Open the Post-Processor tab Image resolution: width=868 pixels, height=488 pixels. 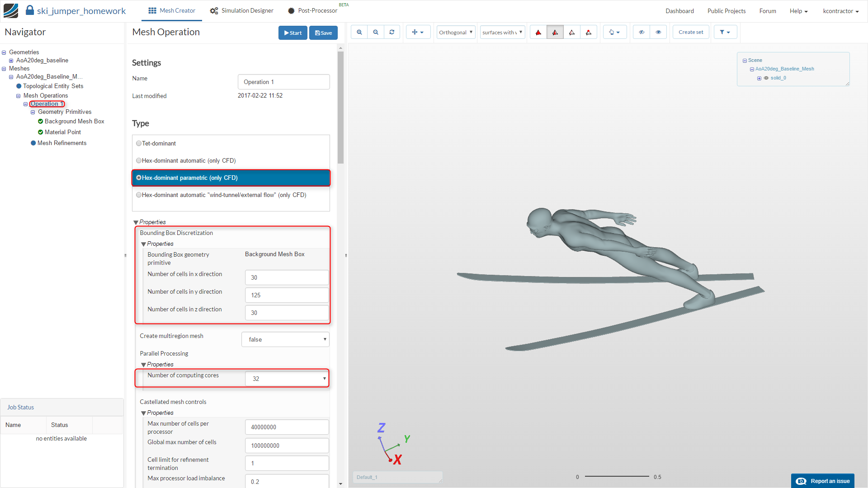(x=313, y=10)
